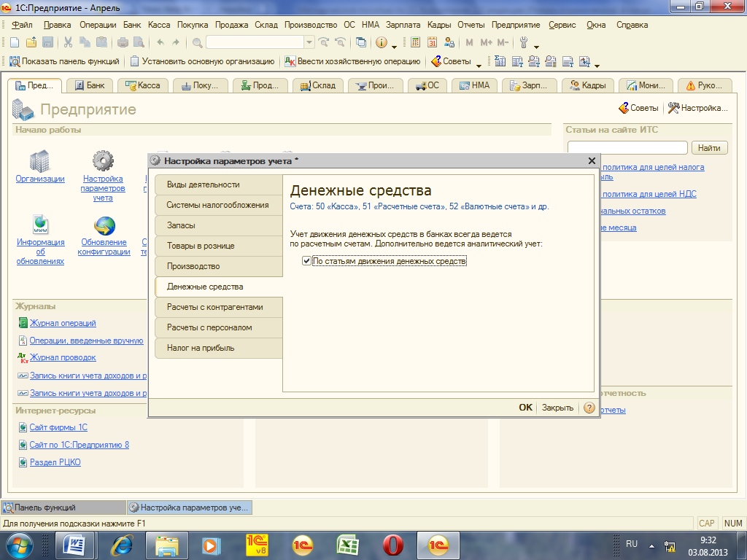Viewport: 747px width, 560px height.
Task: Click the Windows list toolbar icon
Action: point(361,42)
